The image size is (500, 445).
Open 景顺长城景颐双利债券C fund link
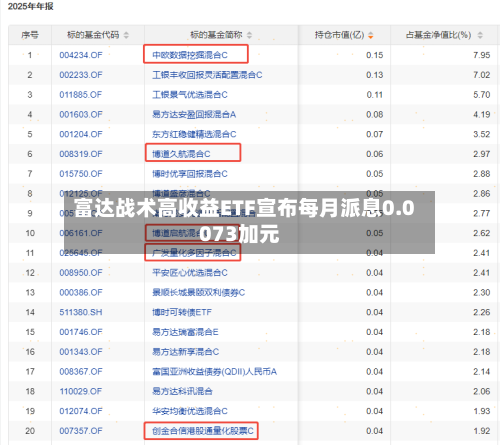pyautogui.click(x=198, y=292)
